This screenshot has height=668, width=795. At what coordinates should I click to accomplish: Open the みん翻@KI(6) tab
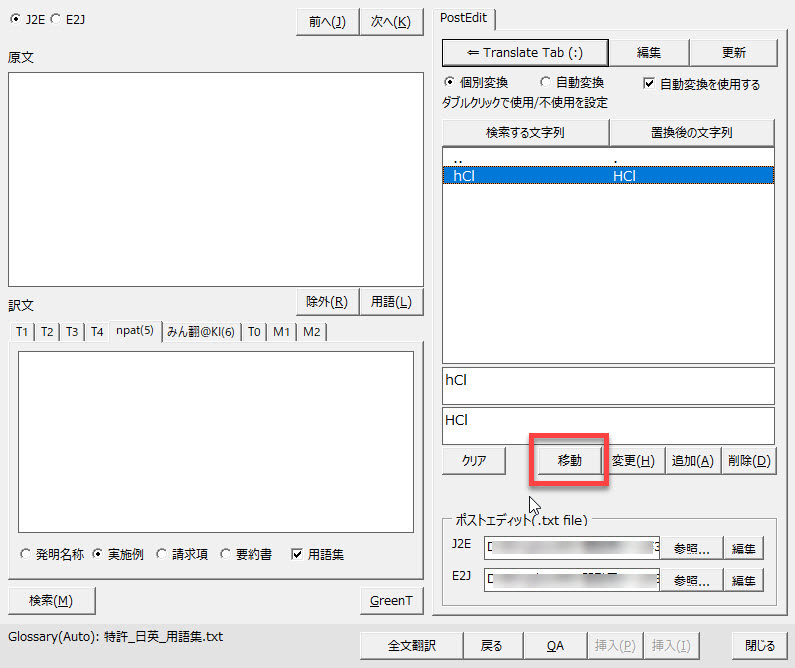pyautogui.click(x=200, y=332)
